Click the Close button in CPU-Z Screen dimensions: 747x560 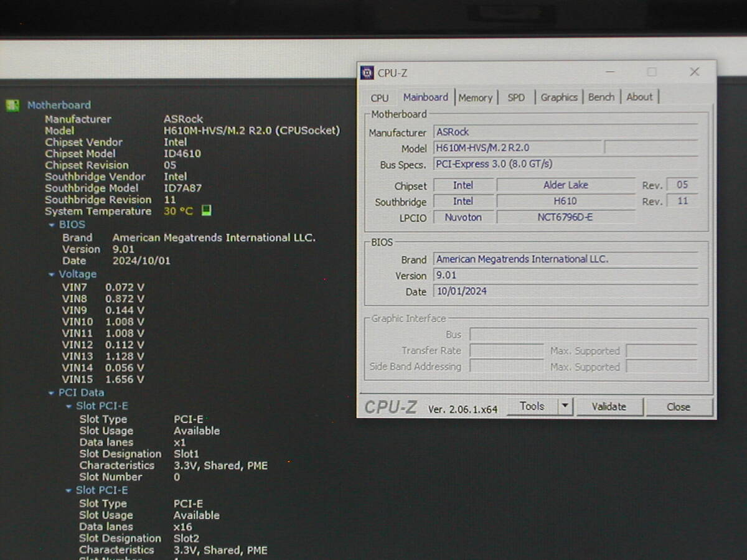(679, 407)
